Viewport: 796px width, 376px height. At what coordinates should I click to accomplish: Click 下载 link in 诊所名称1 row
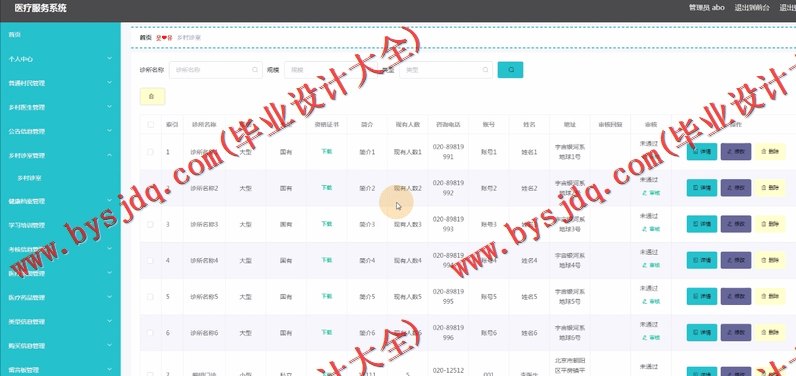click(x=326, y=151)
